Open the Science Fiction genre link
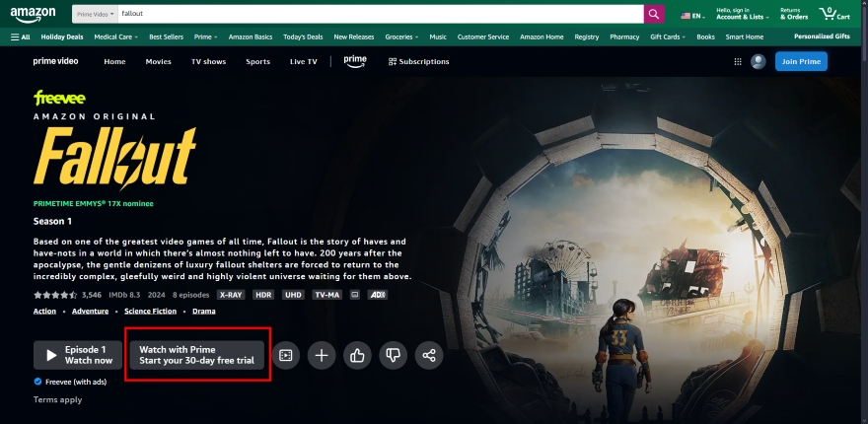This screenshot has height=424, width=868. 151,311
